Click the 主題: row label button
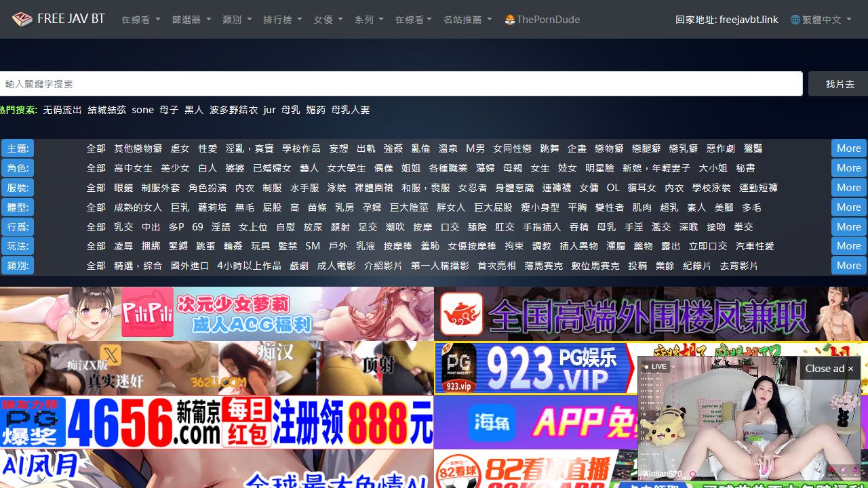Viewport: 868px width, 488px height. tap(18, 148)
